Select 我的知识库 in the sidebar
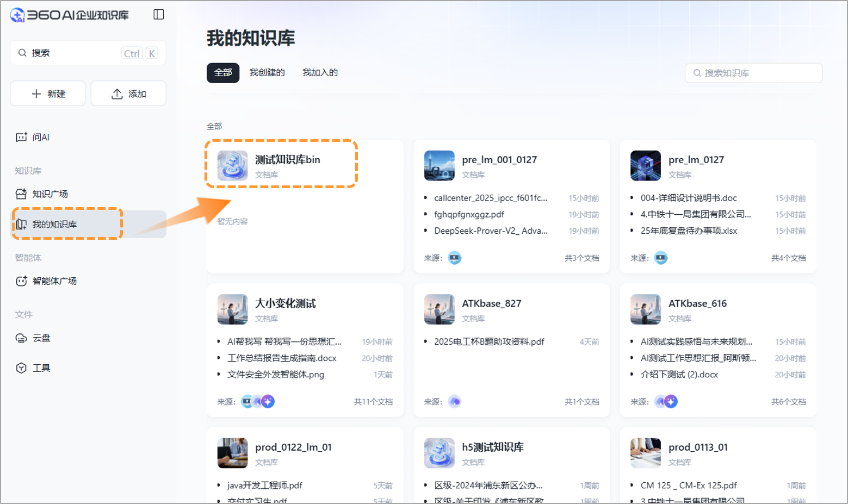Image resolution: width=848 pixels, height=504 pixels. tap(56, 223)
